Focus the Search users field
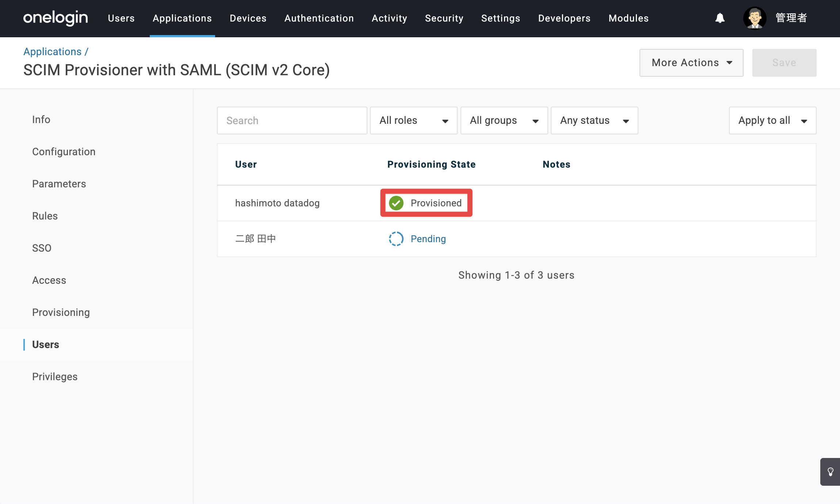 [292, 121]
